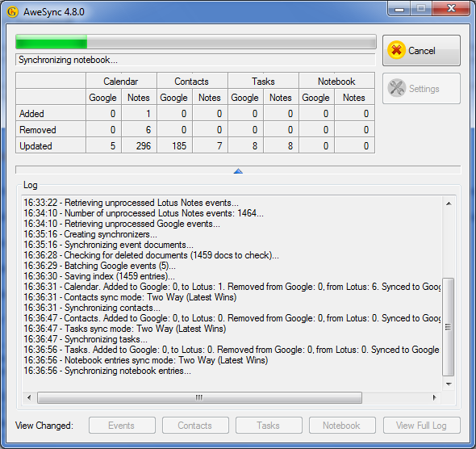Open the changed Notebook entries

point(342,426)
